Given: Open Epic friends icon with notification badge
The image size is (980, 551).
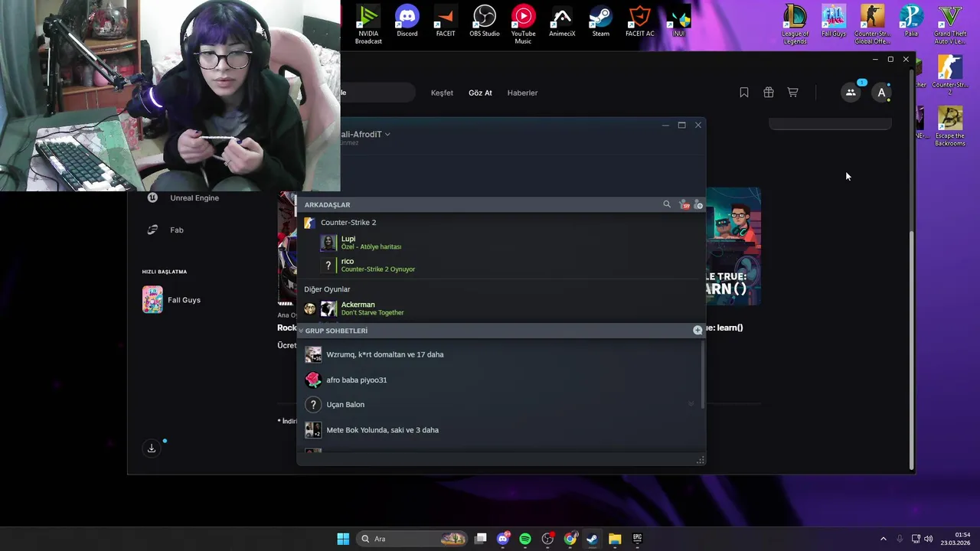Looking at the screenshot, I should [x=851, y=93].
